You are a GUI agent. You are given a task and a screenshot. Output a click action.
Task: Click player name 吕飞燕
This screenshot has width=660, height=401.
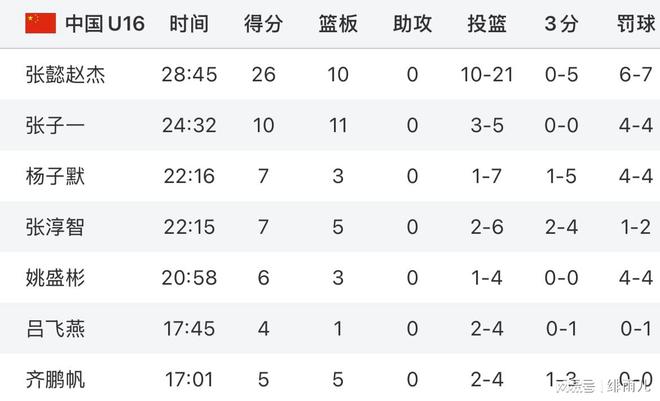(55, 329)
